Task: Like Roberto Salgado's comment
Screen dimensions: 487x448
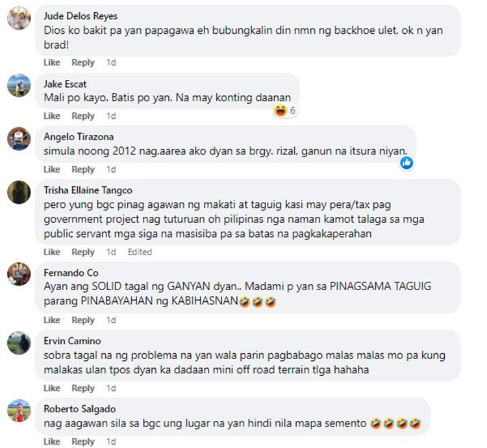Action: [52, 442]
